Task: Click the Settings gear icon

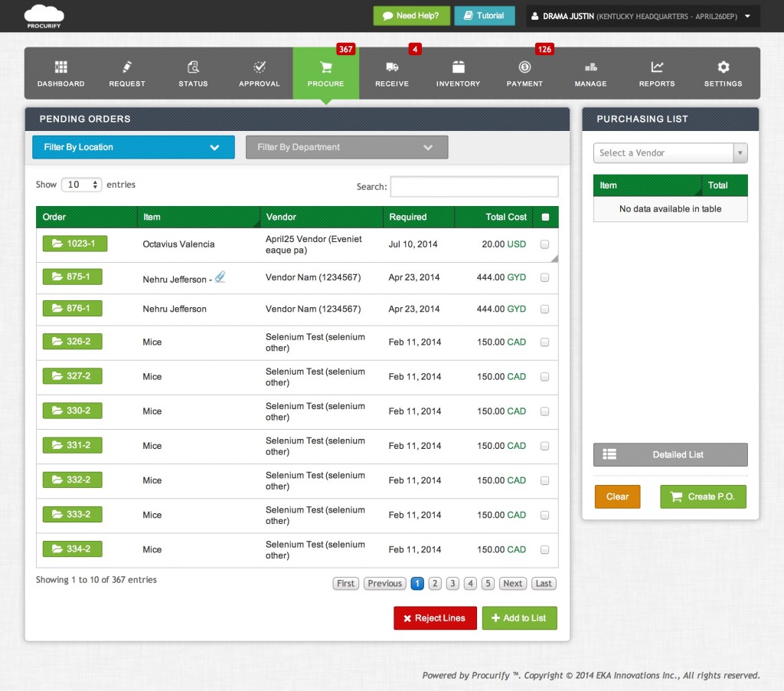Action: (724, 67)
